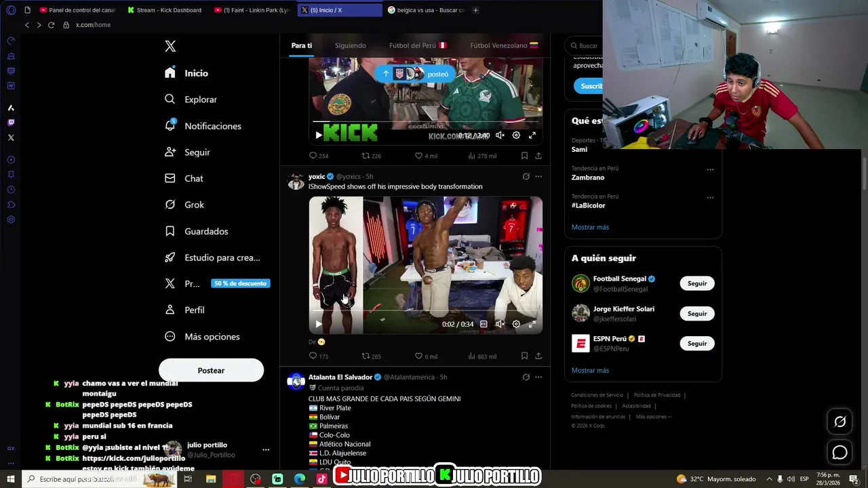Image resolution: width=868 pixels, height=488 pixels.
Task: Open Condiciones de Servicio link
Action: pyautogui.click(x=597, y=395)
